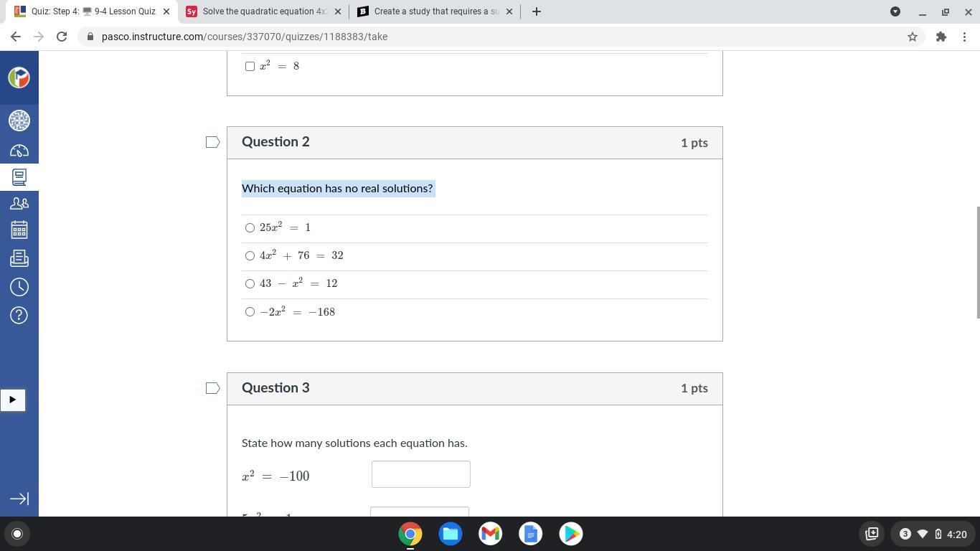980x551 pixels.
Task: Close the 9-4 Lesson Quiz tab
Action: [x=166, y=11]
